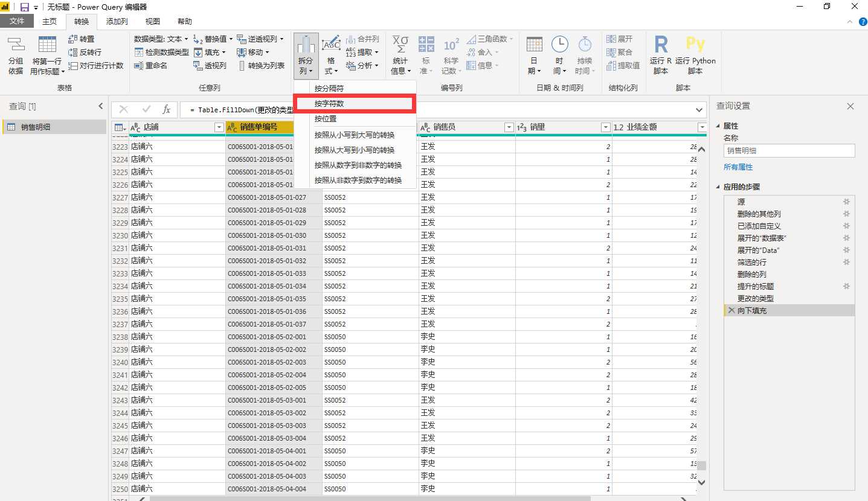Click gear icon next to 提升的标题 step
Image resolution: width=868 pixels, height=501 pixels.
pyautogui.click(x=846, y=286)
